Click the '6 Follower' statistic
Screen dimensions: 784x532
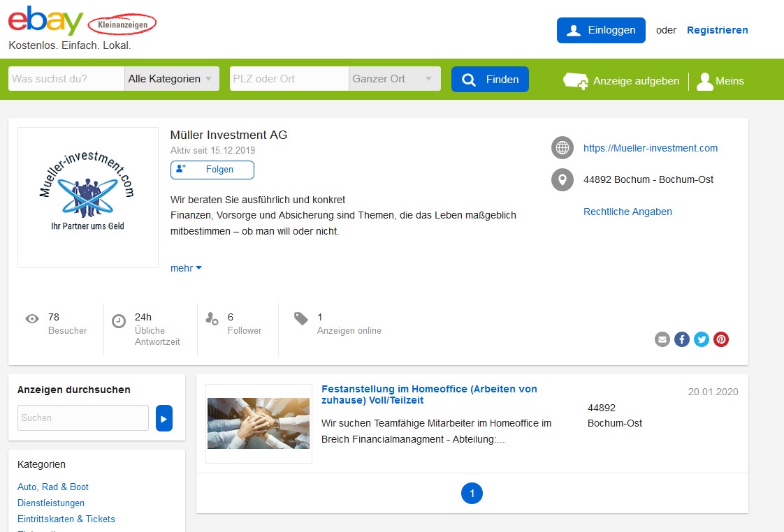tap(244, 324)
